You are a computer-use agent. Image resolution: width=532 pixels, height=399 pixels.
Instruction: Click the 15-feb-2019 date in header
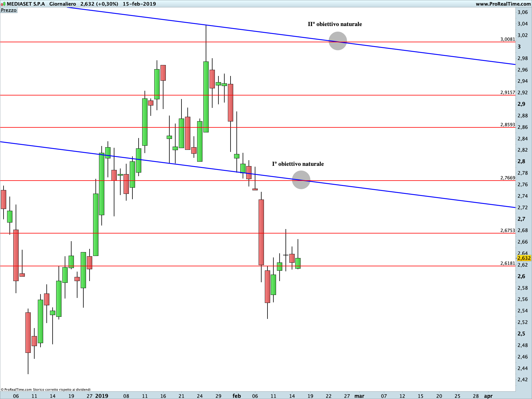[x=139, y=4]
